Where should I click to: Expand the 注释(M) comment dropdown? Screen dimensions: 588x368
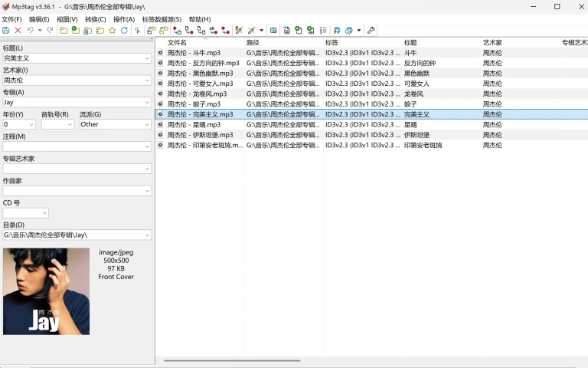tap(147, 146)
